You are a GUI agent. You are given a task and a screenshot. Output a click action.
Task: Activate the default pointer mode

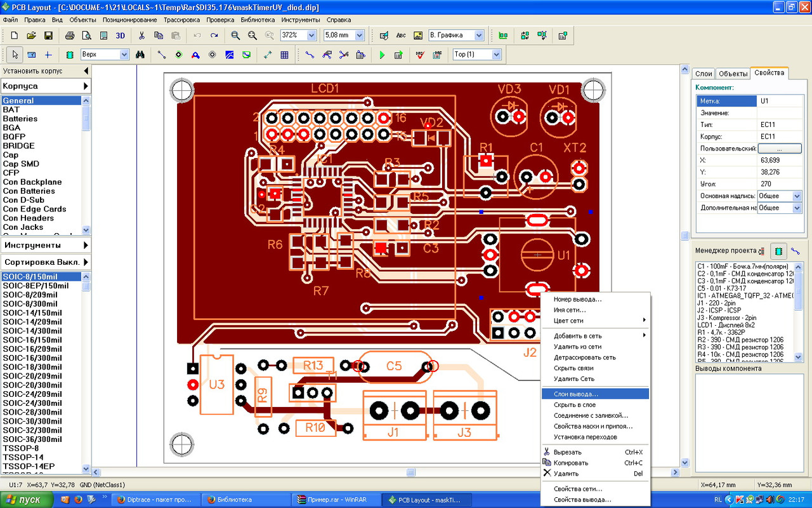pos(15,55)
